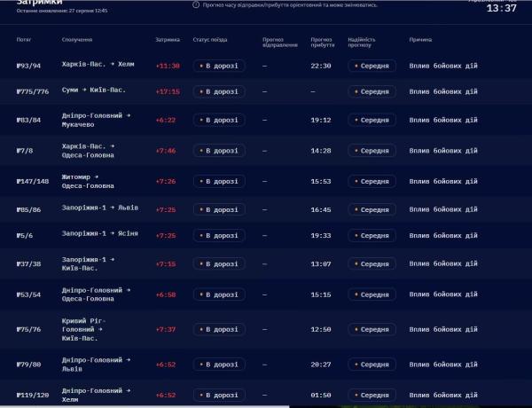
Task: Click the 'В дорозі' status badge for Харків-Пас. → Хелм
Action: click(x=219, y=66)
